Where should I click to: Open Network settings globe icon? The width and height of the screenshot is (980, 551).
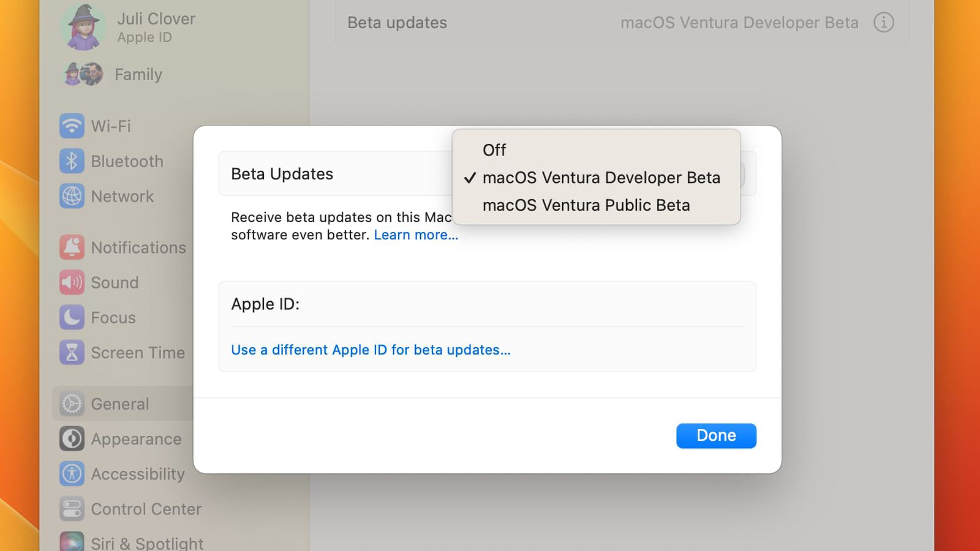coord(72,197)
